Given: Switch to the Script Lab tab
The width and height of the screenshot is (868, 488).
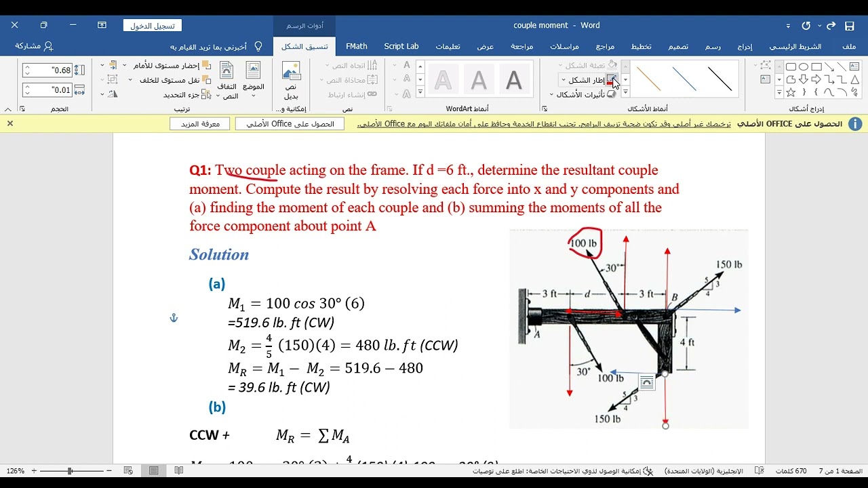Looking at the screenshot, I should click(x=401, y=46).
